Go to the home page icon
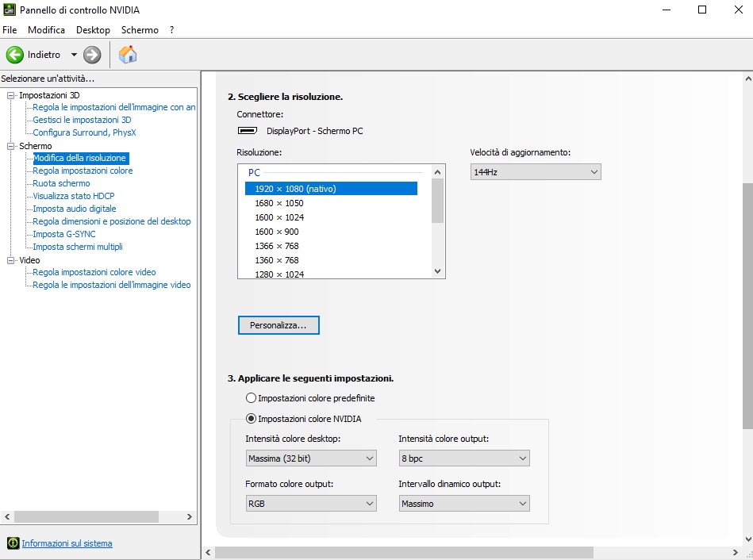 pos(128,55)
